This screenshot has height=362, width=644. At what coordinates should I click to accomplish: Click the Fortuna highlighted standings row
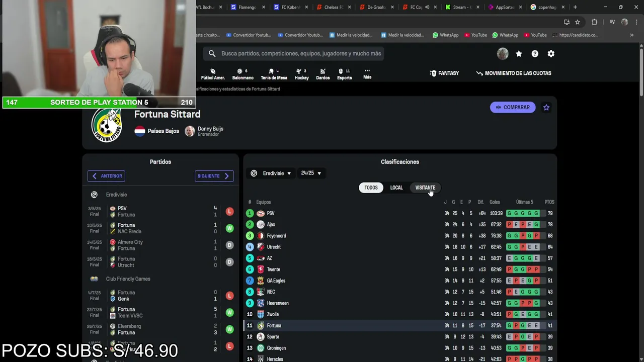[400, 326]
